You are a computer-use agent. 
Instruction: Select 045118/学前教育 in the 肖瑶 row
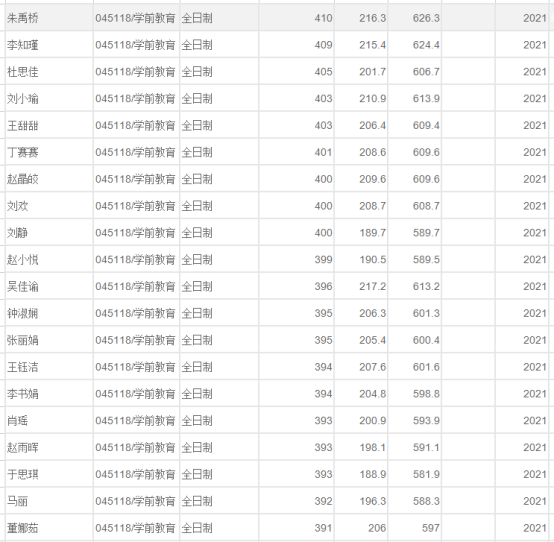135,421
